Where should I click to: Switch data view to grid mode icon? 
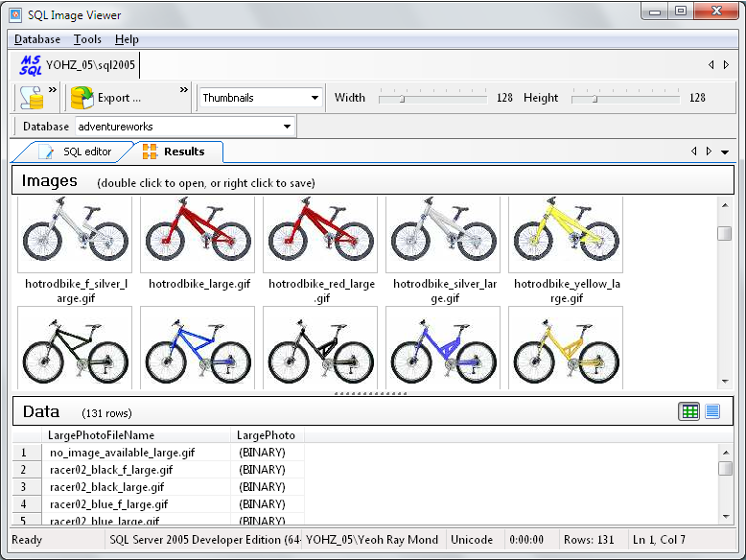pyautogui.click(x=689, y=411)
